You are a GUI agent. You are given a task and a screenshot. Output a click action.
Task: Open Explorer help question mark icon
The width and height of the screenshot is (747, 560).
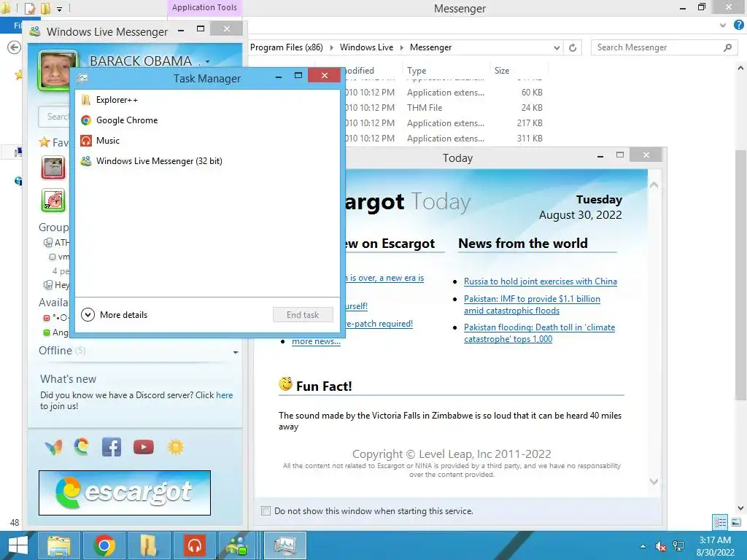pyautogui.click(x=738, y=26)
